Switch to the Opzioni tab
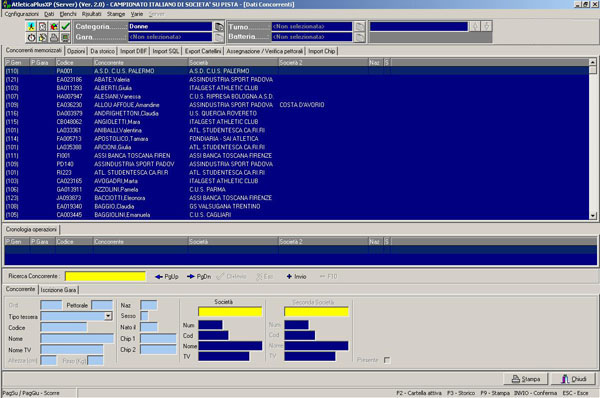Image resolution: width=600 pixels, height=398 pixels. coord(76,51)
